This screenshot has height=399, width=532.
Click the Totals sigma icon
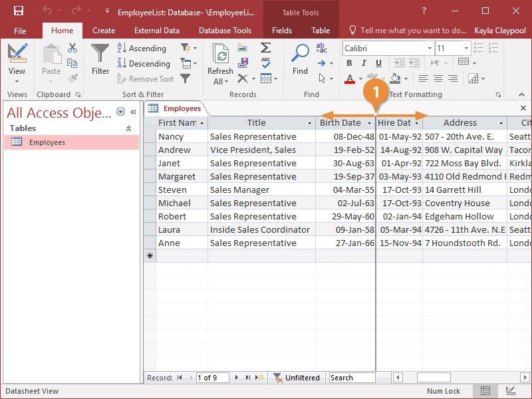click(265, 47)
